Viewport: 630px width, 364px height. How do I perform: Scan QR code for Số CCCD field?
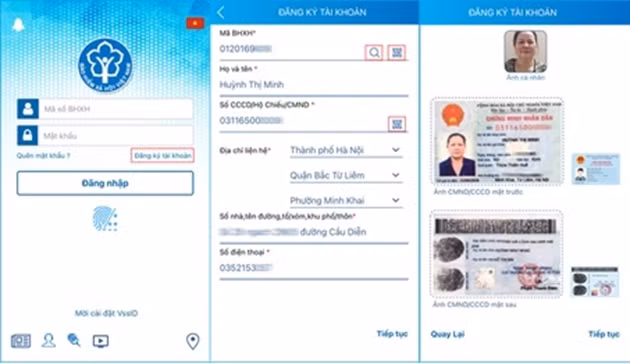pyautogui.click(x=397, y=124)
